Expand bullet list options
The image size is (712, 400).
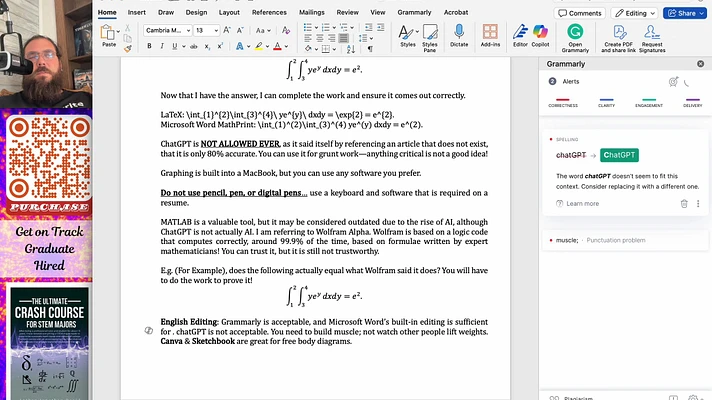(x=316, y=28)
